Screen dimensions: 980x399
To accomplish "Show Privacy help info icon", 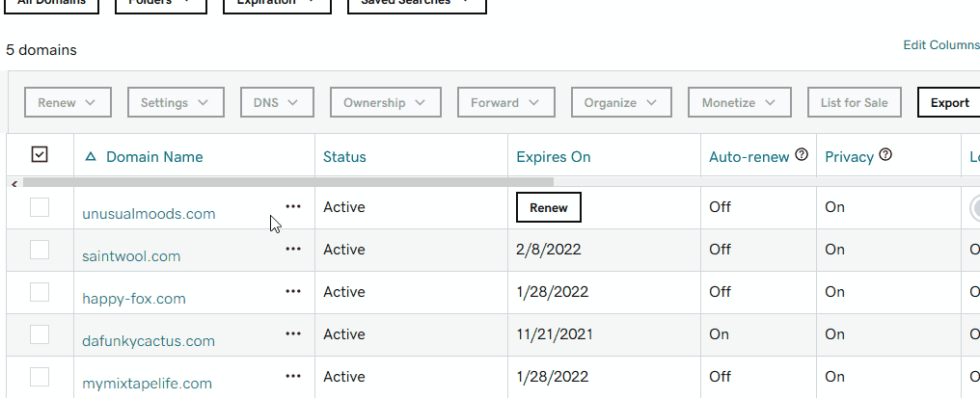I will [x=885, y=155].
